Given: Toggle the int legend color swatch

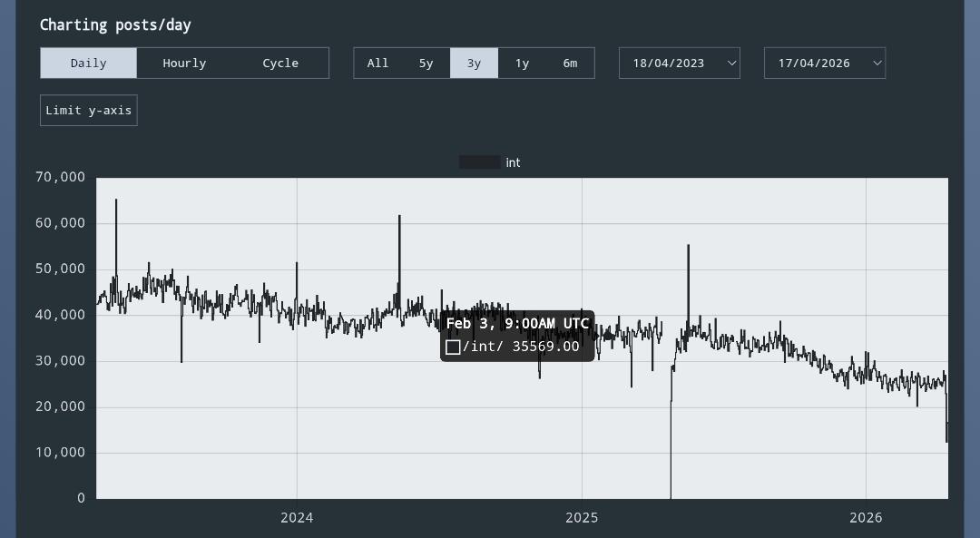Looking at the screenshot, I should 479,162.
